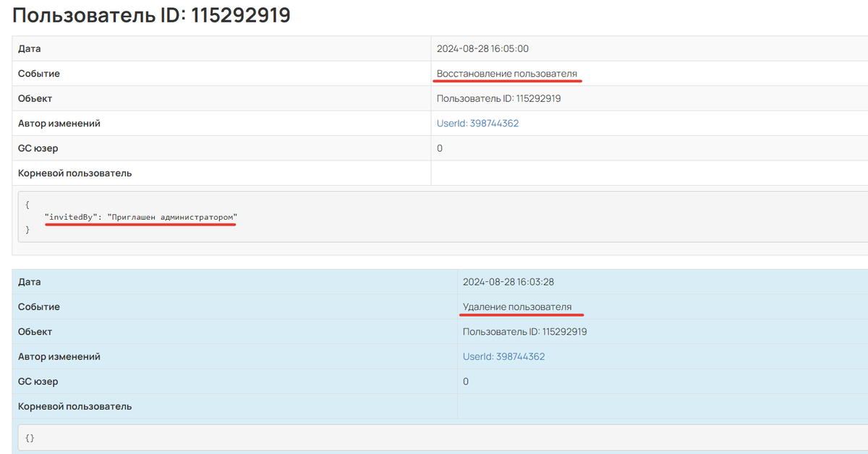Click 'Объект' label in blue table
868x454 pixels.
click(35, 332)
